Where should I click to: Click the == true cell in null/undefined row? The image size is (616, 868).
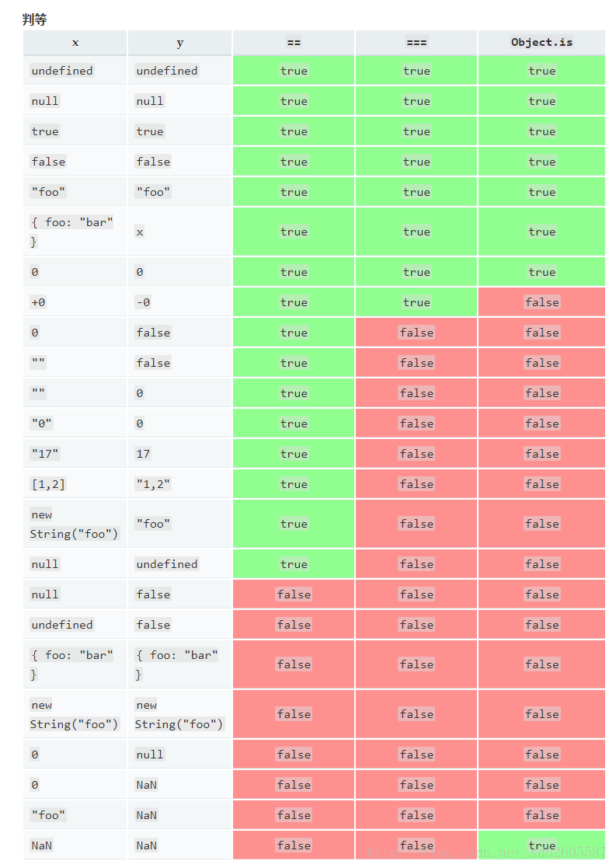coord(294,564)
